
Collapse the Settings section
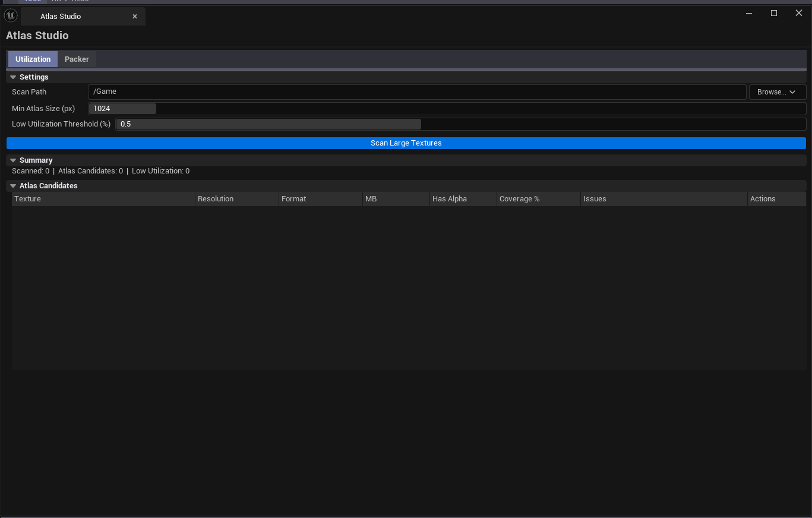tap(13, 77)
